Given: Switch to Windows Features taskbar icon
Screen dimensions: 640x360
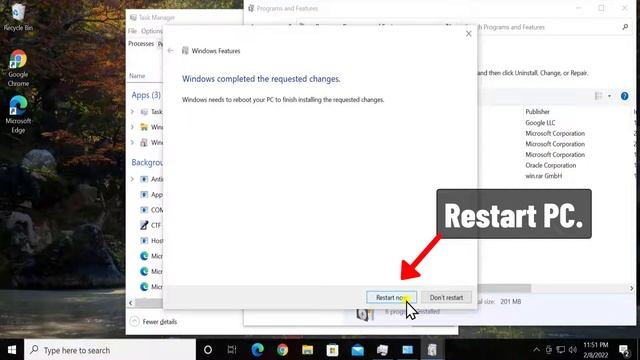Looking at the screenshot, I should pos(432,350).
